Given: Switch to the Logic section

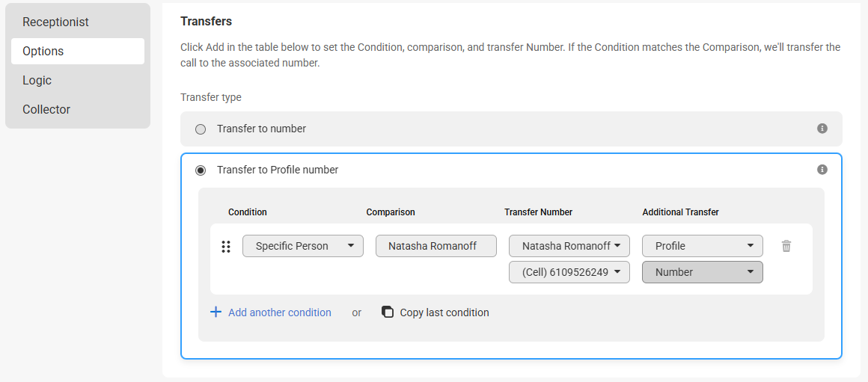Looking at the screenshot, I should 78,80.
